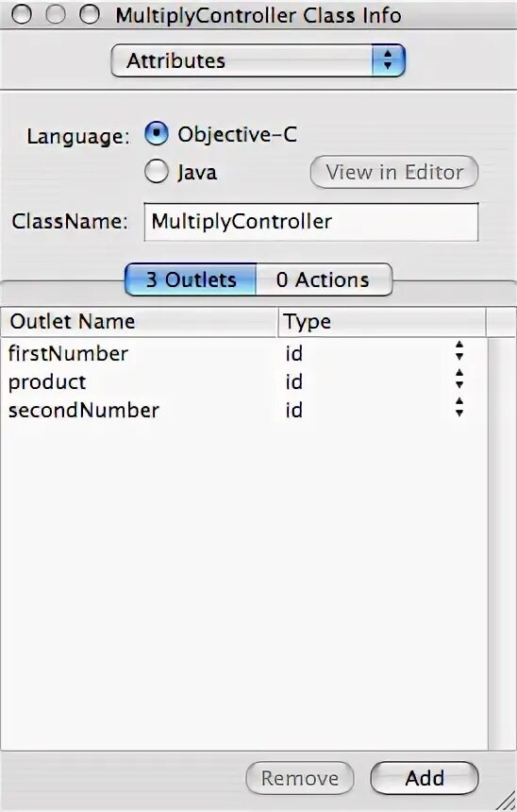The image size is (517, 812).
Task: Select the product outlet row
Action: pyautogui.click(x=243, y=381)
